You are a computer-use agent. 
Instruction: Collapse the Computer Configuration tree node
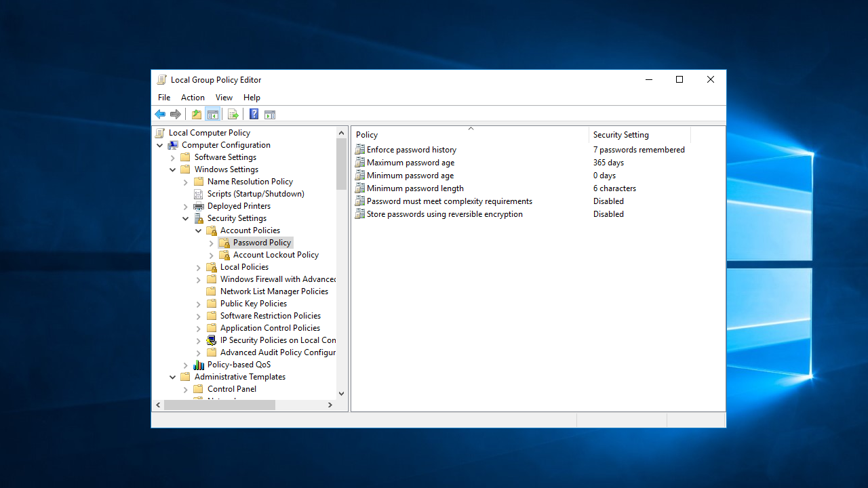pos(160,145)
